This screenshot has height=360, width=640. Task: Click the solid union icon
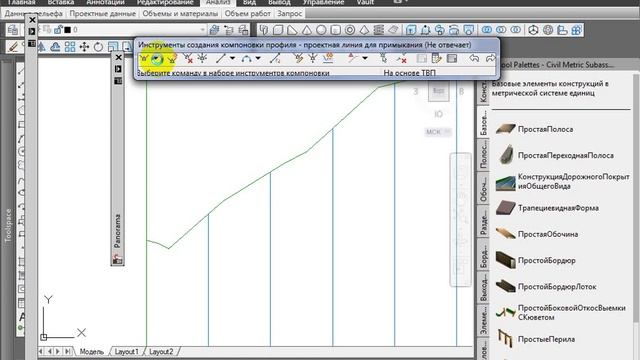pos(487,30)
